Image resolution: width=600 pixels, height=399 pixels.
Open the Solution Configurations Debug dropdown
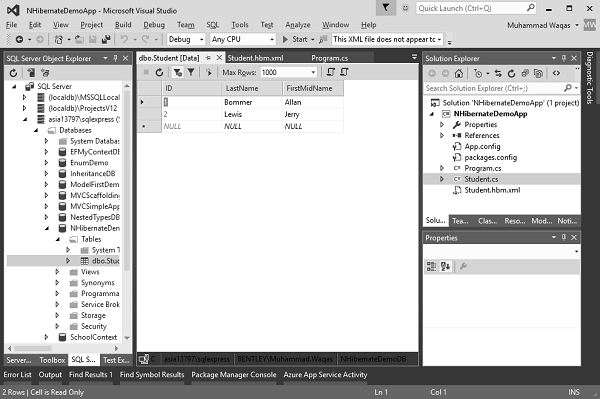pyautogui.click(x=186, y=39)
